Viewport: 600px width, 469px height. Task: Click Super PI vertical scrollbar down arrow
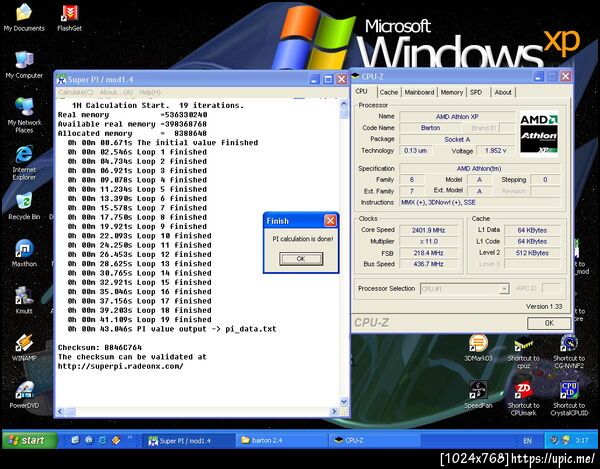344,401
